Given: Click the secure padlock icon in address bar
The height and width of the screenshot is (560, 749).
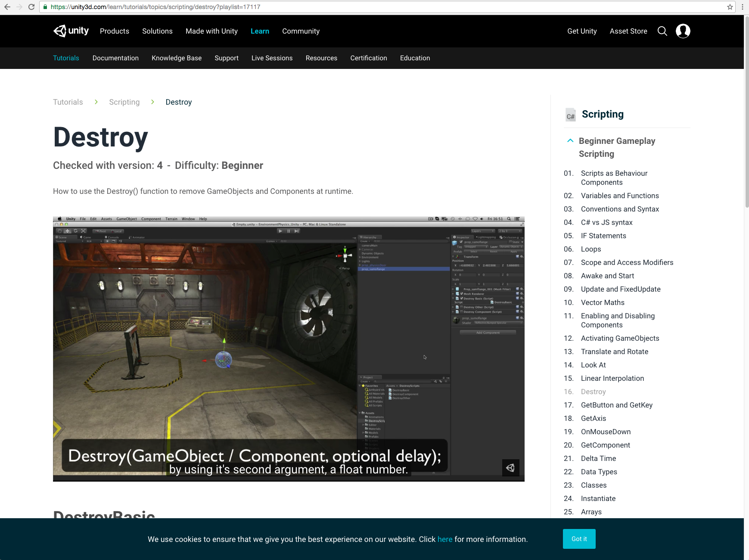Looking at the screenshot, I should (x=45, y=7).
